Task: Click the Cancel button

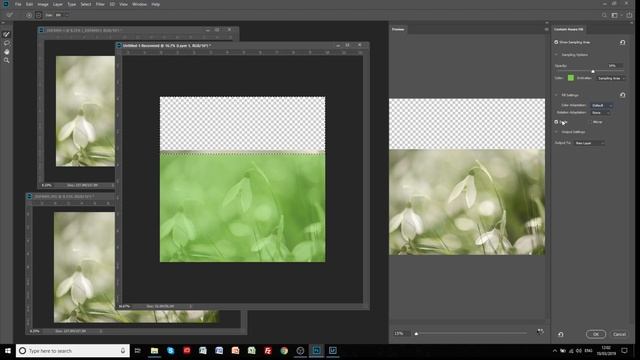Action: 619,334
